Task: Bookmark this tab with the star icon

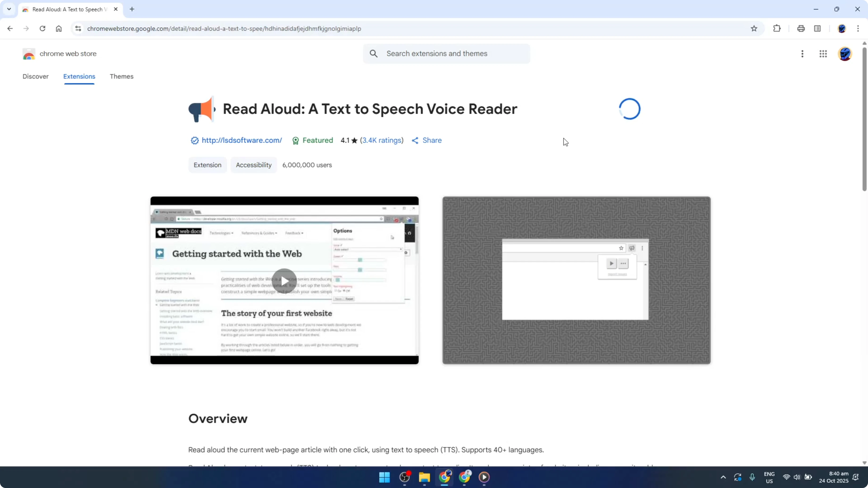Action: [754, 29]
